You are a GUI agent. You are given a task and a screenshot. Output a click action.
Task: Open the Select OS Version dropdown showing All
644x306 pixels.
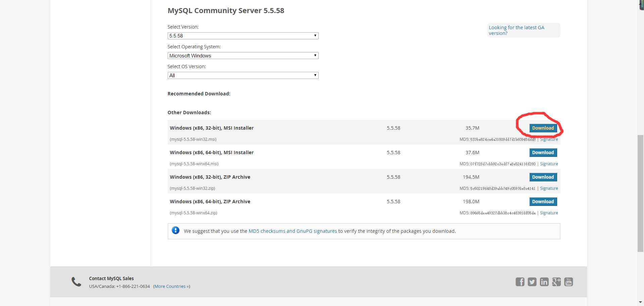coord(243,75)
